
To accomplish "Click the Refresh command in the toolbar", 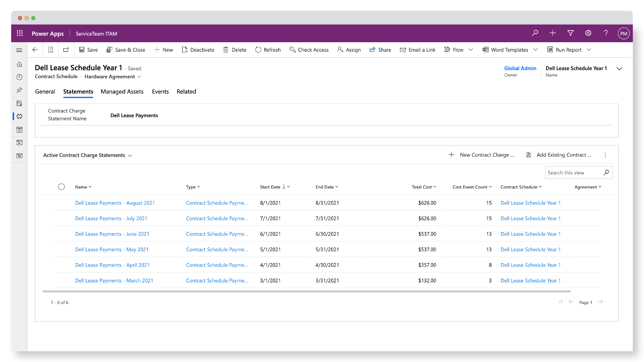I will [268, 50].
